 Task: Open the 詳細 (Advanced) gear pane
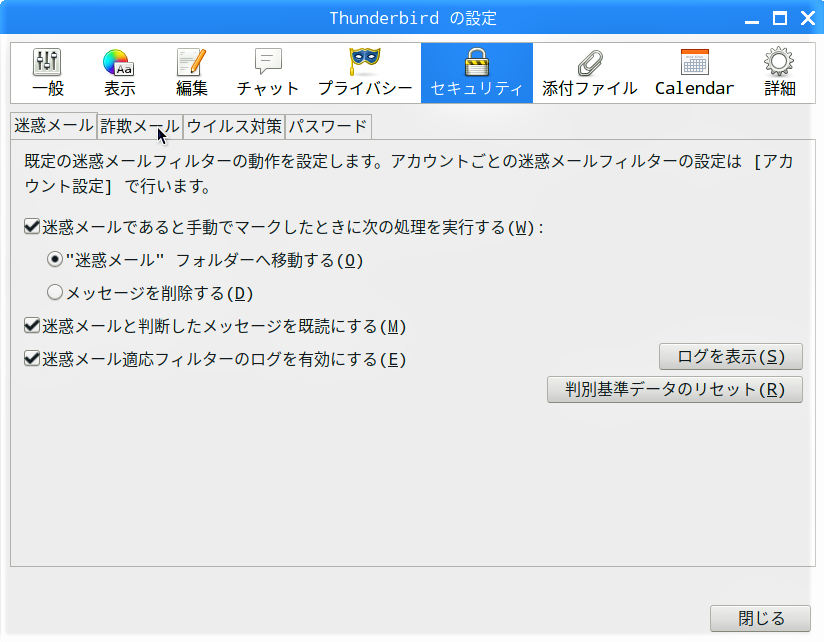pos(779,73)
